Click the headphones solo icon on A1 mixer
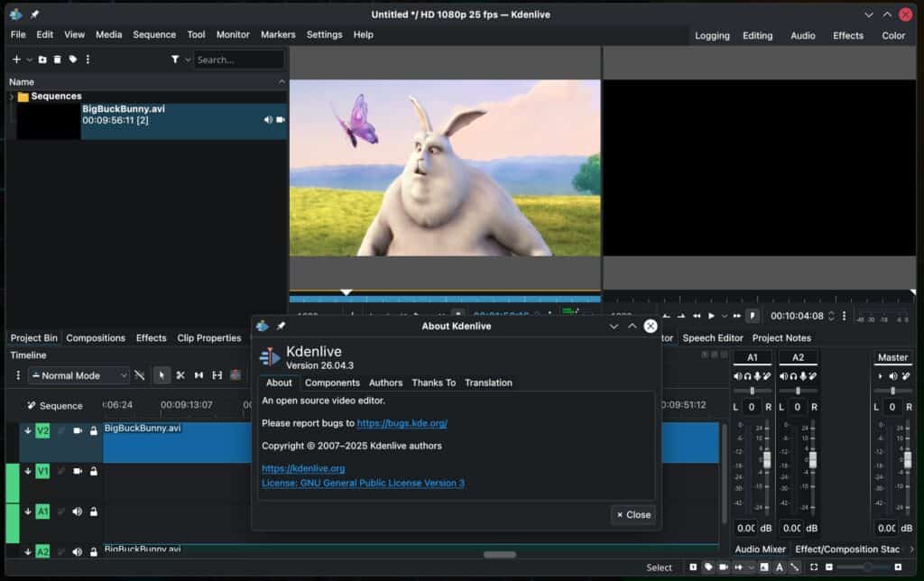The width and height of the screenshot is (924, 581). pyautogui.click(x=747, y=376)
